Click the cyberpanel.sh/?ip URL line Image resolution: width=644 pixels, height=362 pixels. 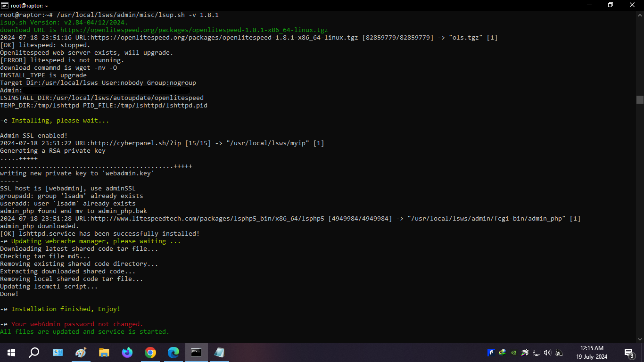click(x=162, y=143)
